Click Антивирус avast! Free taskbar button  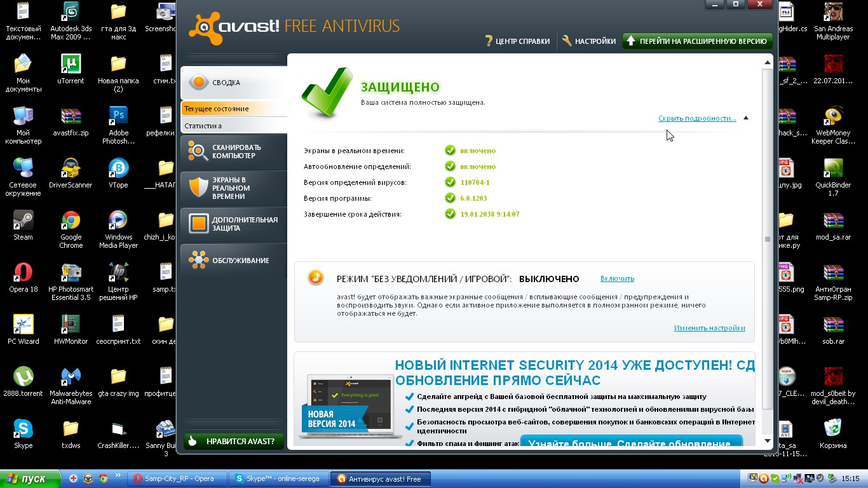pyautogui.click(x=381, y=478)
